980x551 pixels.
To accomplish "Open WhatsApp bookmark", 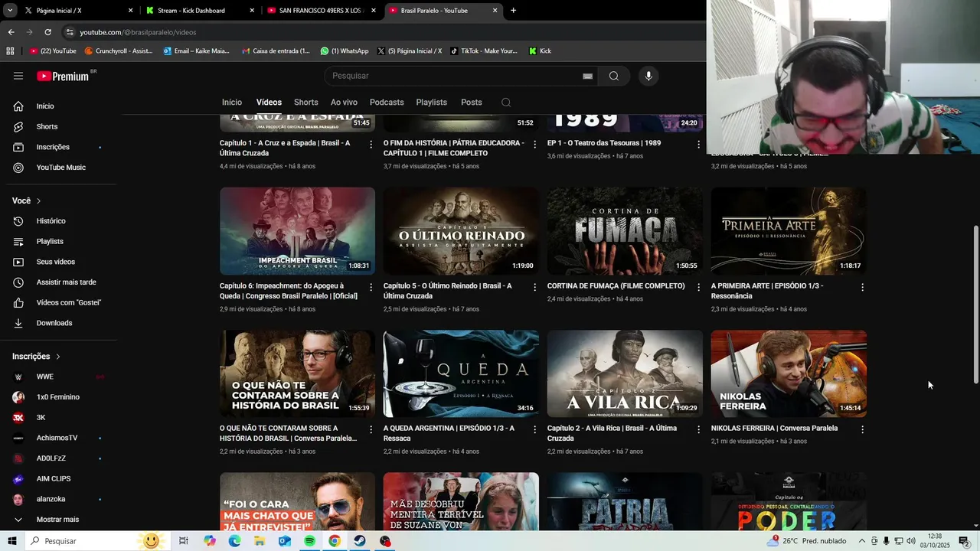I will [x=345, y=51].
